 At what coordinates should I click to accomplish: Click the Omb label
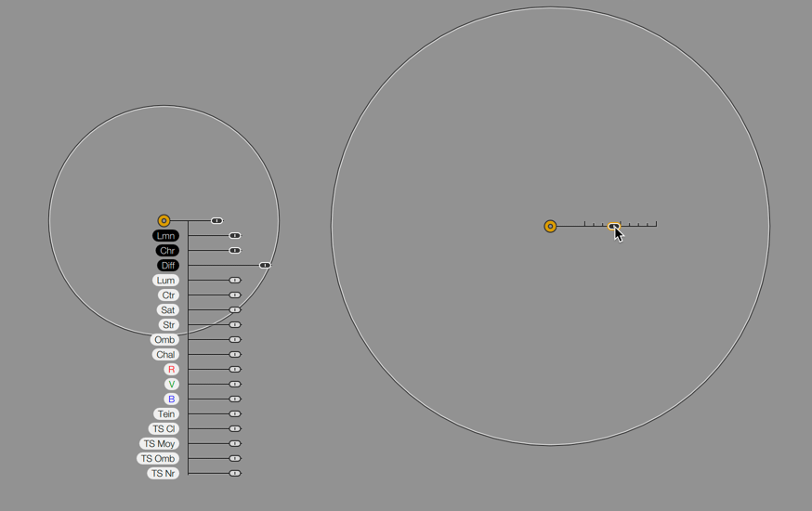[164, 340]
